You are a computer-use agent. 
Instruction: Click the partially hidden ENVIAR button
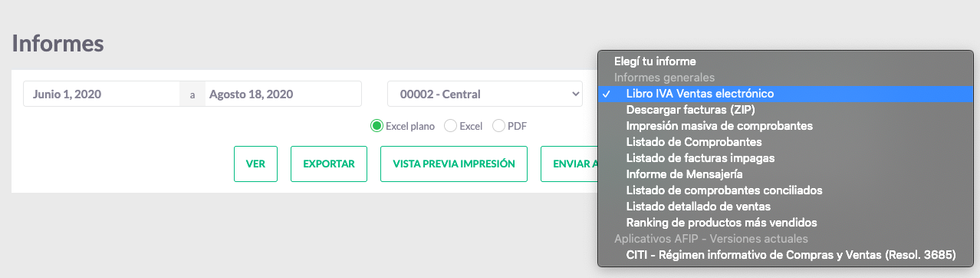[x=570, y=164]
